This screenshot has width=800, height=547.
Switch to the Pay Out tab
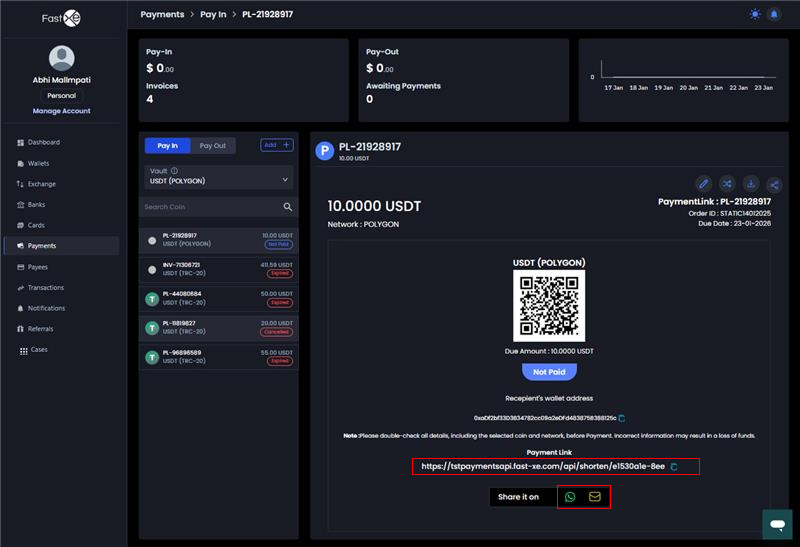[x=213, y=146]
